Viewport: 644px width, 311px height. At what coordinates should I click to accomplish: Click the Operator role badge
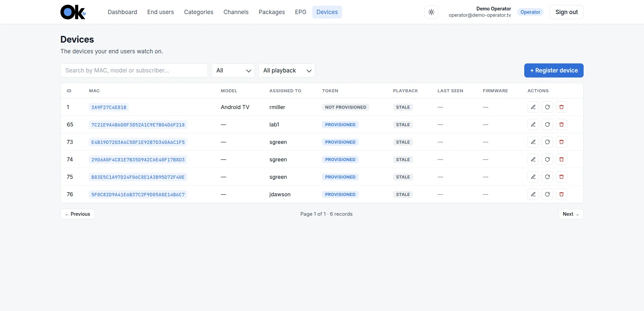(530, 12)
